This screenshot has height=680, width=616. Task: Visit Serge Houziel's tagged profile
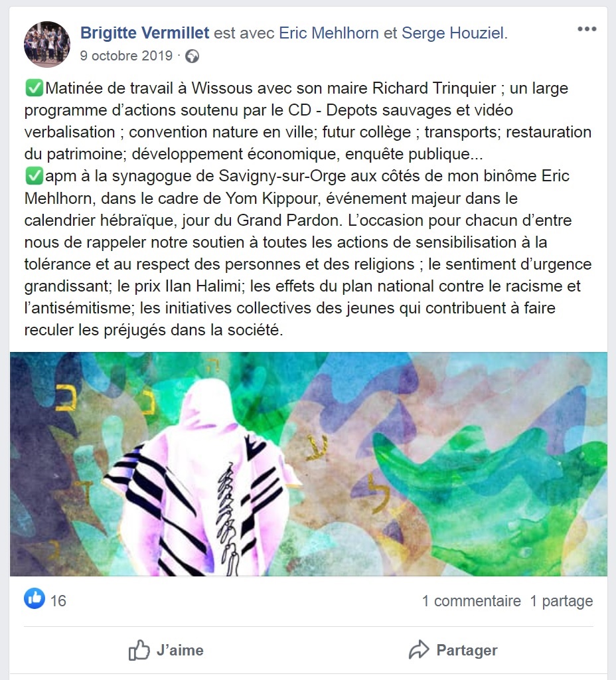click(x=453, y=33)
